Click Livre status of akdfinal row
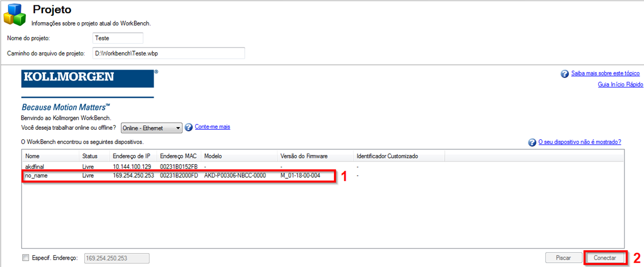This screenshot has height=267, width=644. point(88,166)
